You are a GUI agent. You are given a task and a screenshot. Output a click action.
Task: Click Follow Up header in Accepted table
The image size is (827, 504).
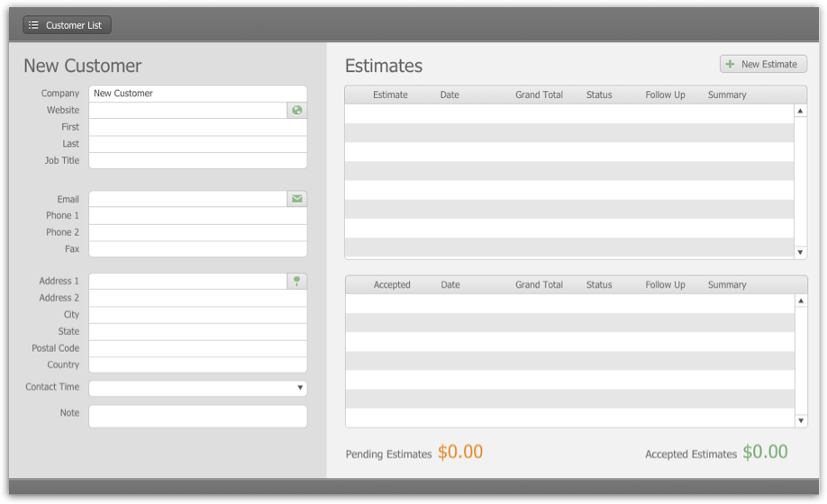tap(665, 284)
